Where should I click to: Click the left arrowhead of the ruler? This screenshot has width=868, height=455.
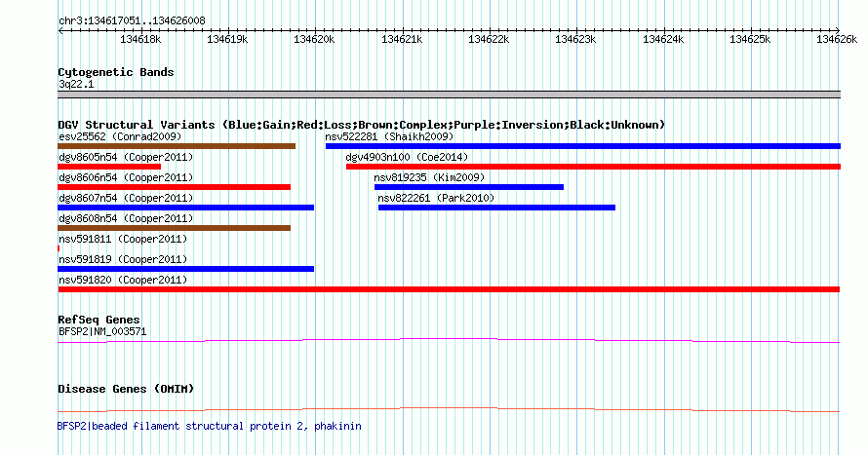[x=60, y=31]
